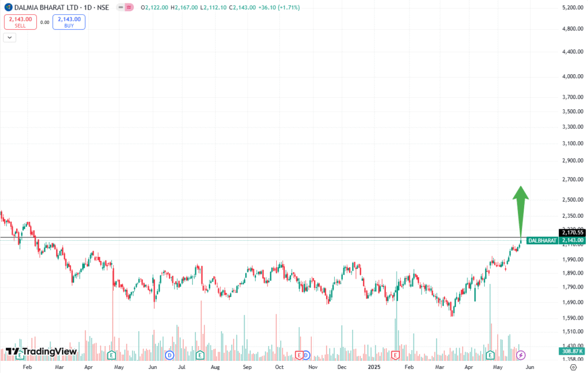Click the green 2,143.00 last price label
This screenshot has height=373, width=588.
pos(572,241)
